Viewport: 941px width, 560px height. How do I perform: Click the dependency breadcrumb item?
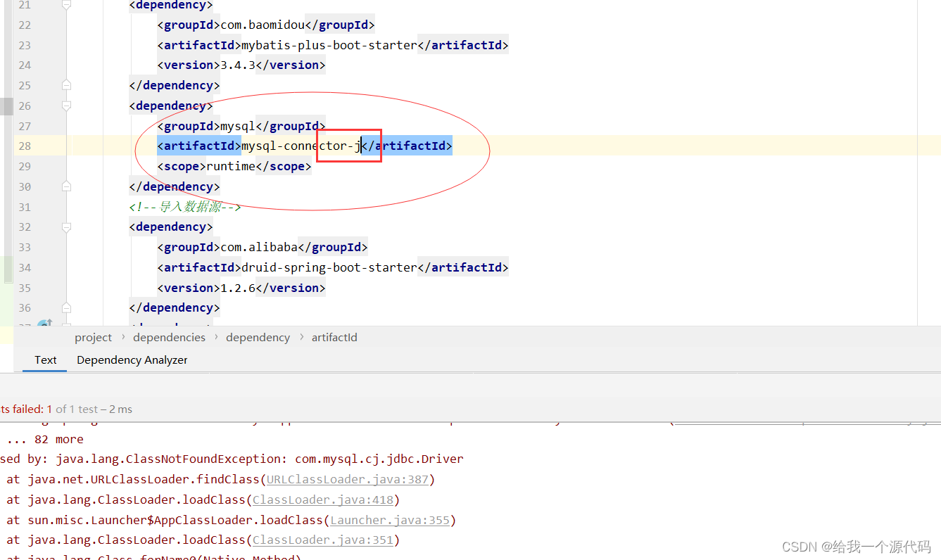[258, 337]
